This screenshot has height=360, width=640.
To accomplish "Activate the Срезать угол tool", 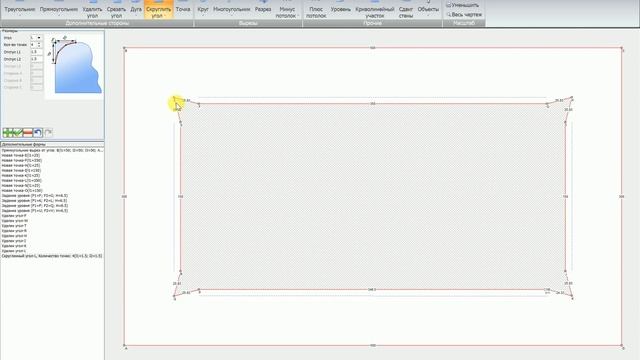I will coord(116,10).
